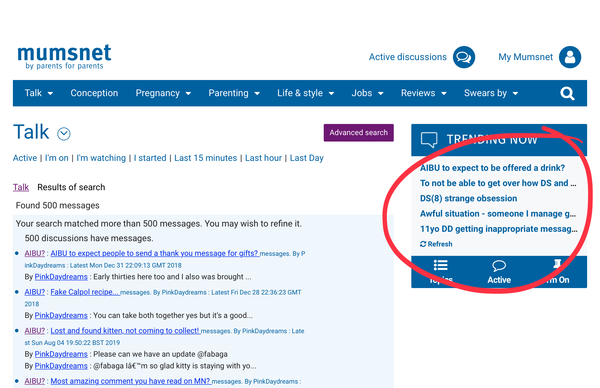Click the 500 discussions have messages text
The width and height of the screenshot is (600, 388).
[89, 238]
